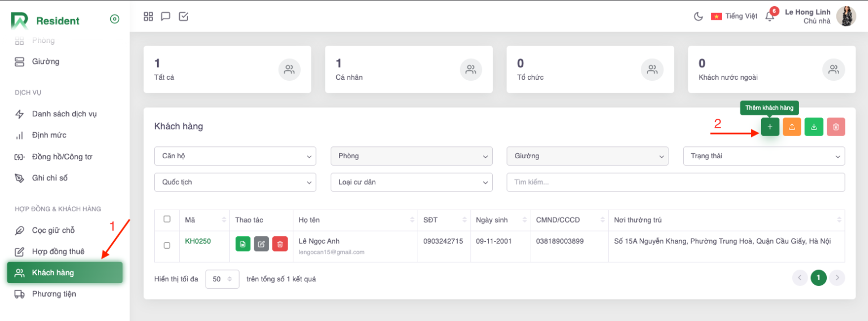Click the red bulk delete trash icon

(x=836, y=127)
